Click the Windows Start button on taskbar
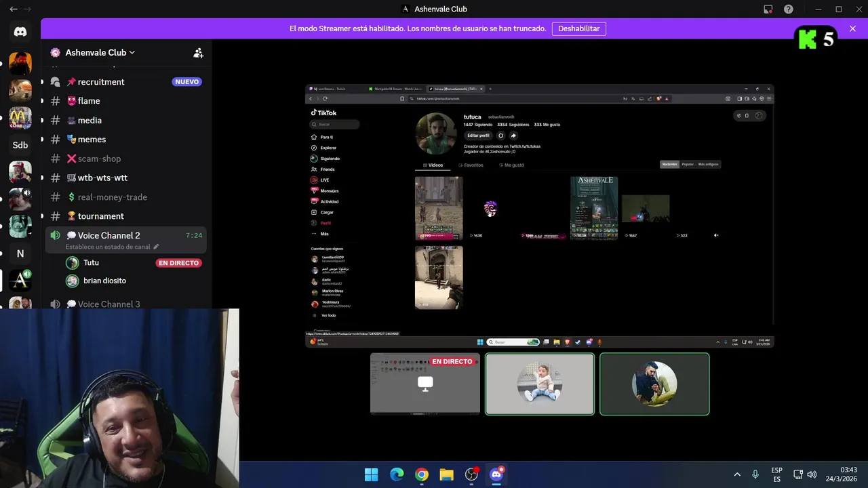Screen dimensions: 868x488 (372, 474)
